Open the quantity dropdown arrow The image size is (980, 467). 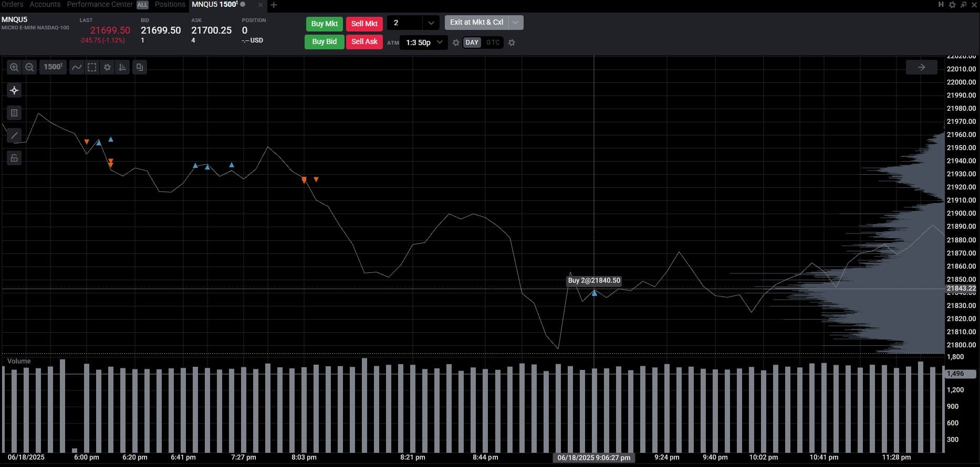click(431, 23)
